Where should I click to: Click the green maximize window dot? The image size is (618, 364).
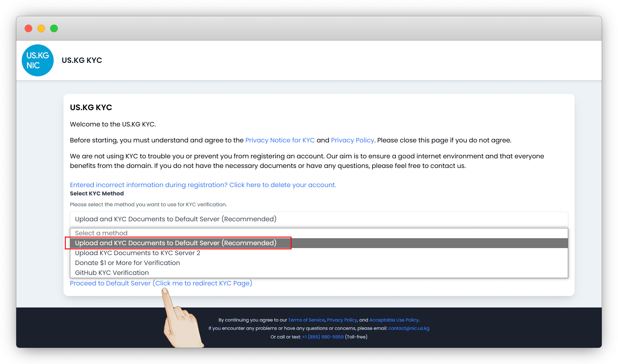tap(54, 28)
